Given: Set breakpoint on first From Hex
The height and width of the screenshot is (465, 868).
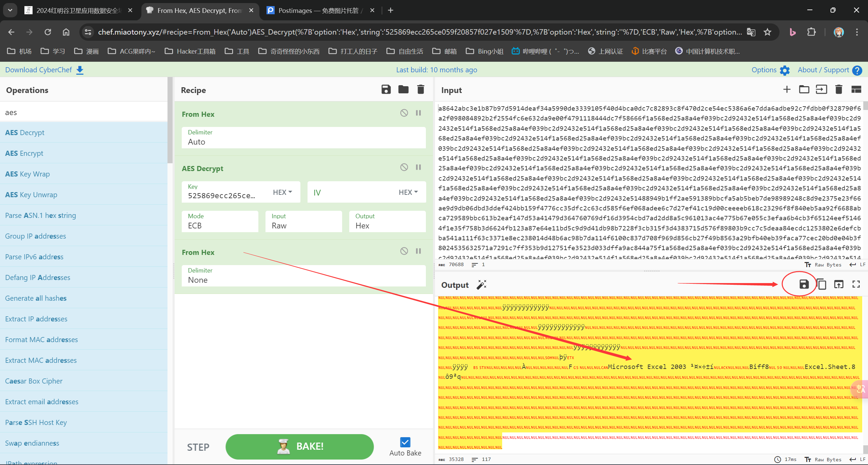Looking at the screenshot, I should tap(418, 113).
